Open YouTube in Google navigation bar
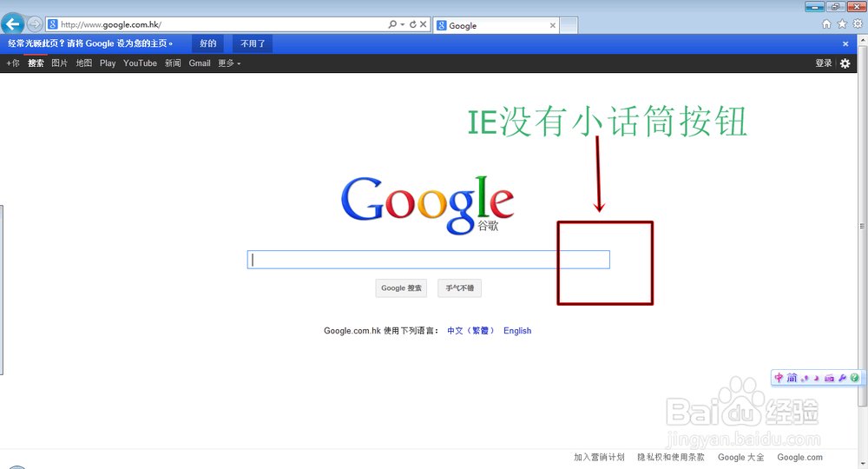The width and height of the screenshot is (868, 469). [x=140, y=63]
